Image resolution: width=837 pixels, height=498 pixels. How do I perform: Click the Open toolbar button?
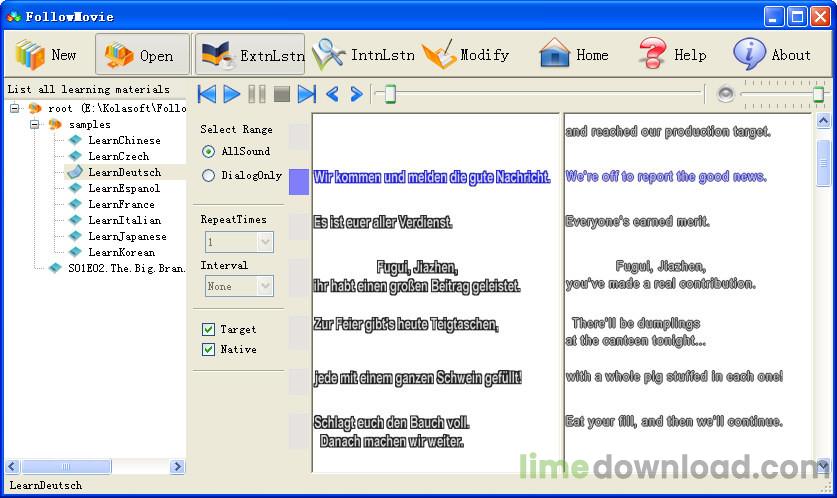click(x=143, y=54)
